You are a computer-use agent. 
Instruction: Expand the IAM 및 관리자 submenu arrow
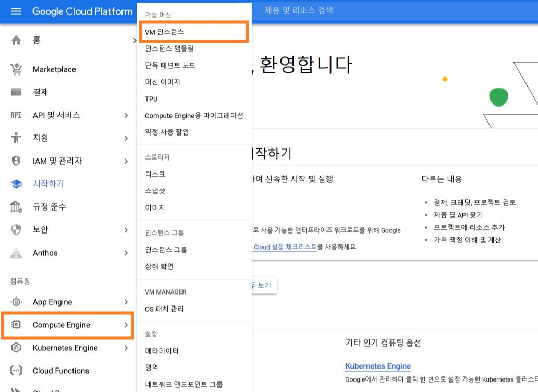click(126, 161)
